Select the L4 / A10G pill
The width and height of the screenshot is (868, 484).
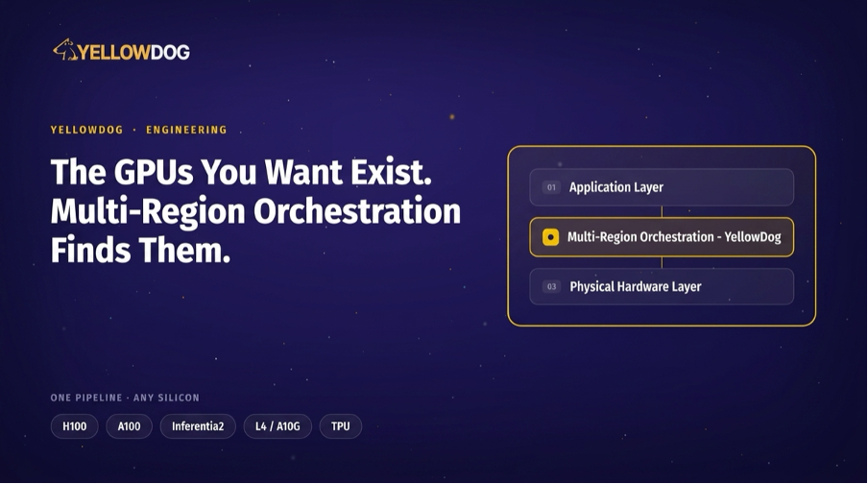tap(277, 426)
